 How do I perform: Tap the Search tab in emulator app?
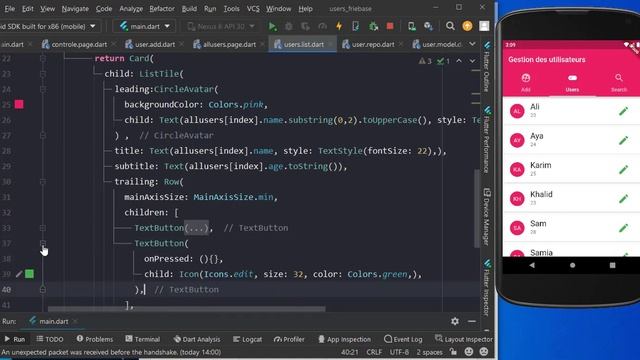619,83
